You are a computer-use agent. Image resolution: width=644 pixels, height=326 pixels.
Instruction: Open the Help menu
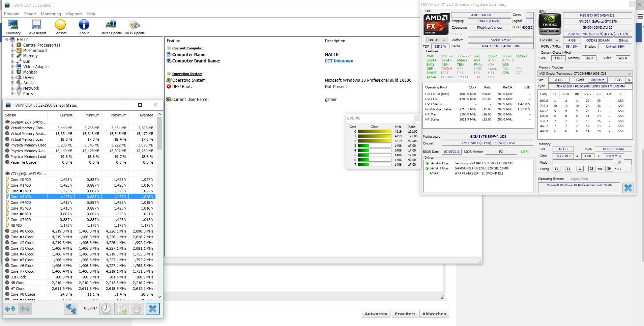tap(91, 14)
